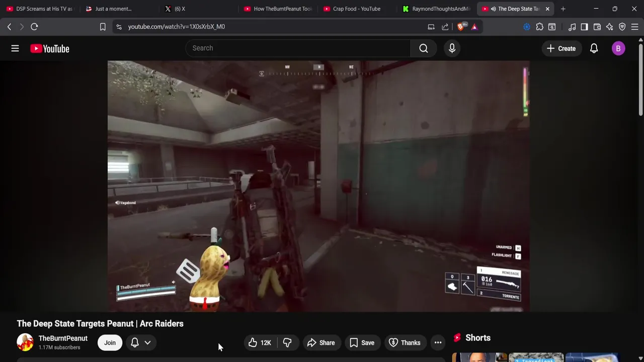Like the video (12K thumbs up)

[x=260, y=343]
